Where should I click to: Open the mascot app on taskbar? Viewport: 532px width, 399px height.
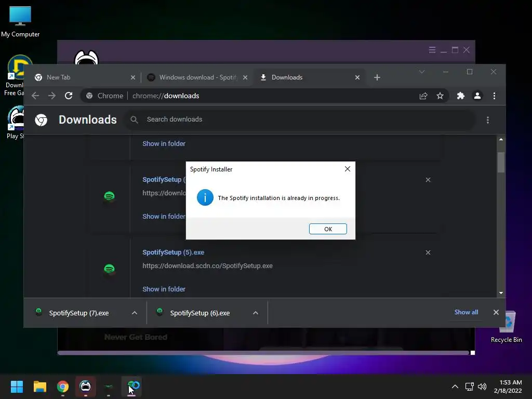[86, 387]
